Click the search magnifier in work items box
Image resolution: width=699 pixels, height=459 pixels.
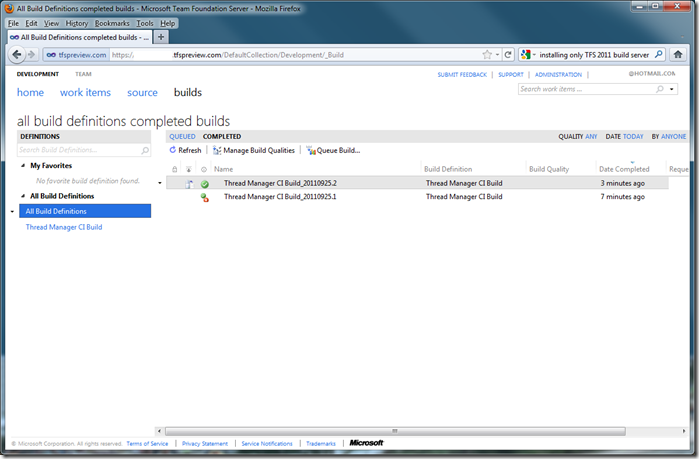659,90
